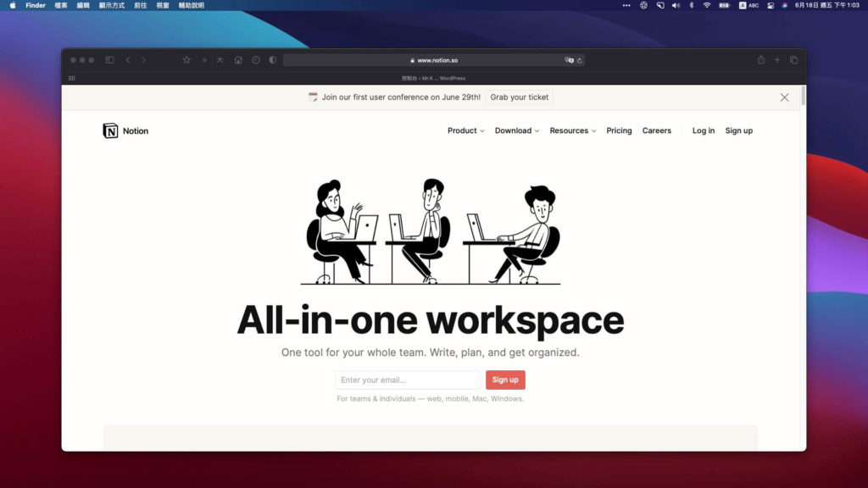Click the Siri icon in menu bar
Screen dimensions: 868x488
(x=785, y=5)
